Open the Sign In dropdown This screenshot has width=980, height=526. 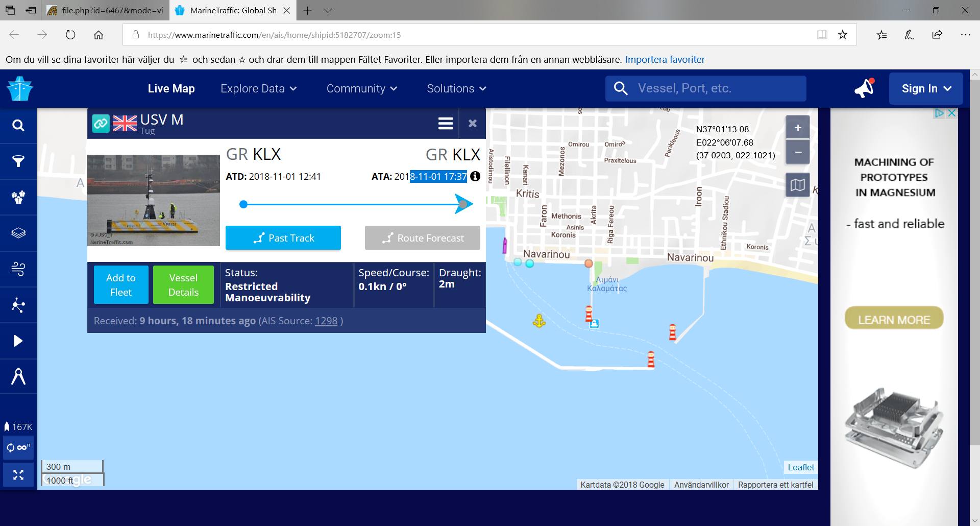(926, 89)
